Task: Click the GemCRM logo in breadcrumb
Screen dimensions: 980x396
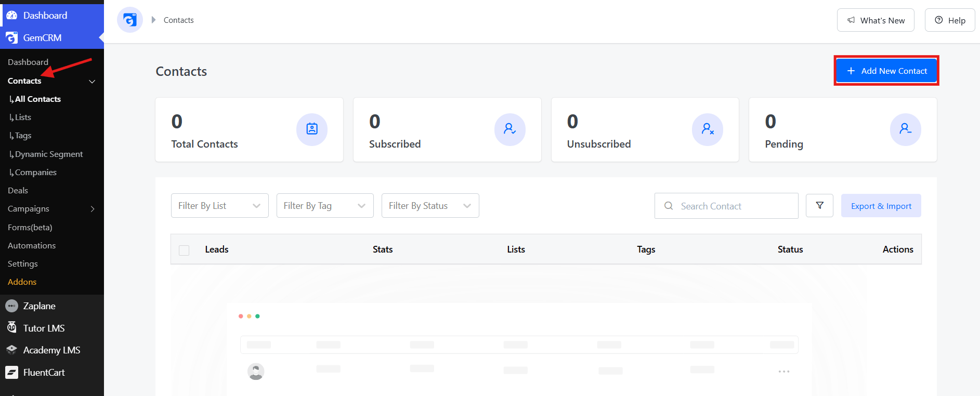Action: (130, 20)
